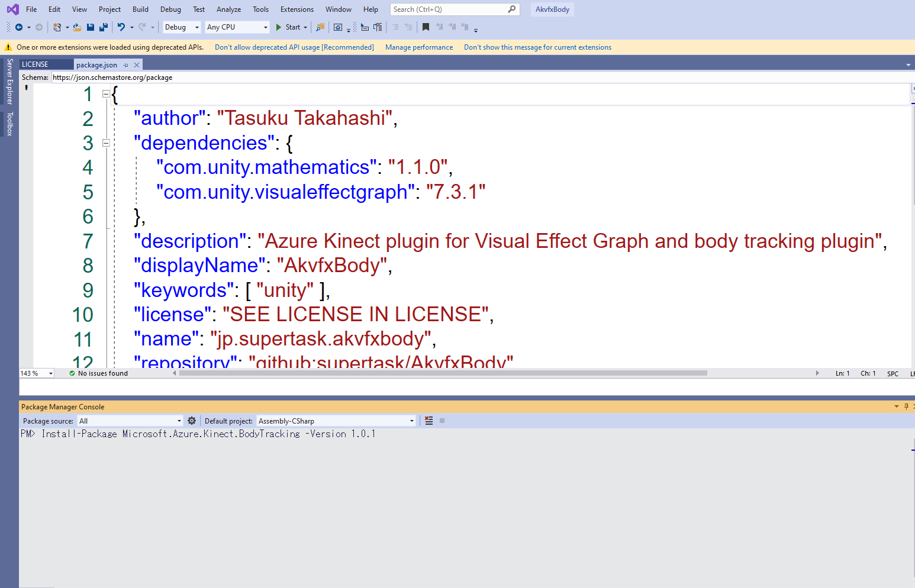The image size is (915, 588).
Task: Click the Visual Studio logo icon
Action: point(12,9)
